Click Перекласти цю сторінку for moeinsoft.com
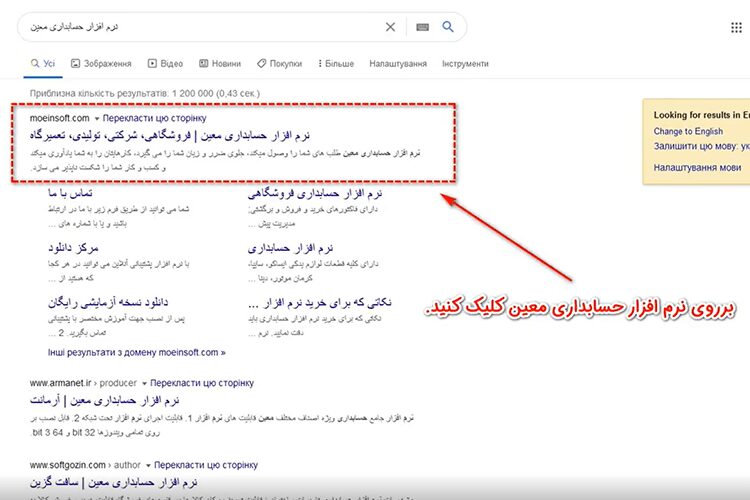The image size is (750, 500). coord(154,118)
